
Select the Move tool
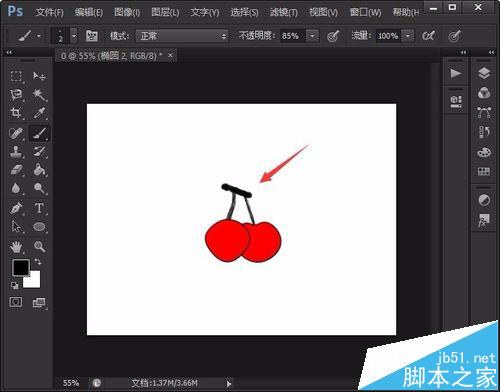coord(39,76)
